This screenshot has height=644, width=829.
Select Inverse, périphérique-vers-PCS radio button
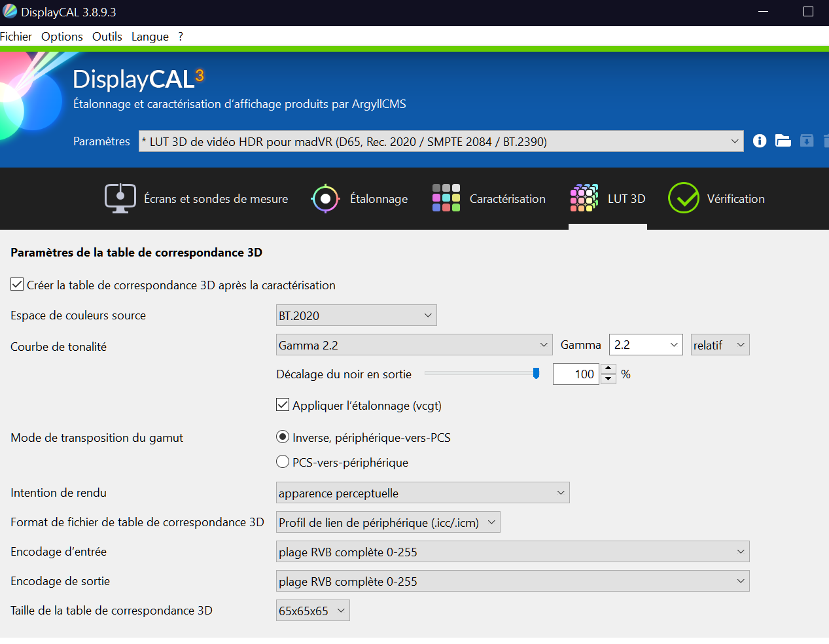click(283, 437)
